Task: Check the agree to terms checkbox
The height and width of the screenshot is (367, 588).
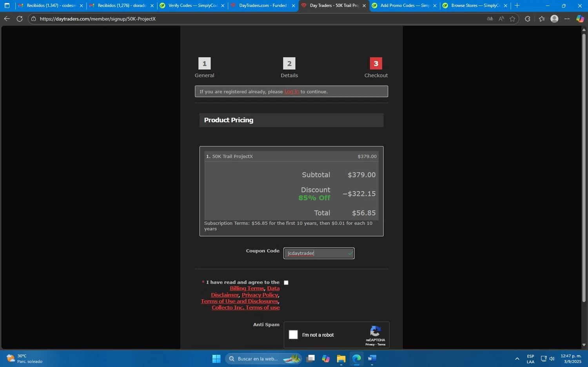Action: click(x=286, y=282)
